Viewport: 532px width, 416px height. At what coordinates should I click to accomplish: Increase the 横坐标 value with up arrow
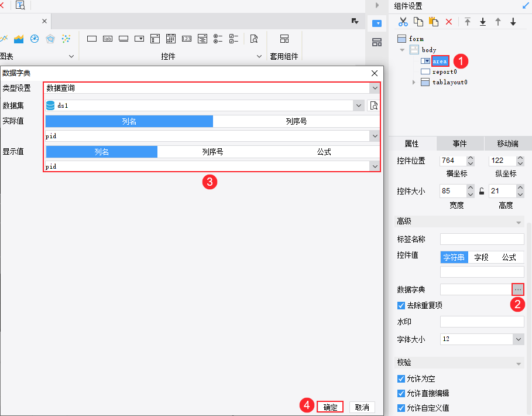pos(470,158)
